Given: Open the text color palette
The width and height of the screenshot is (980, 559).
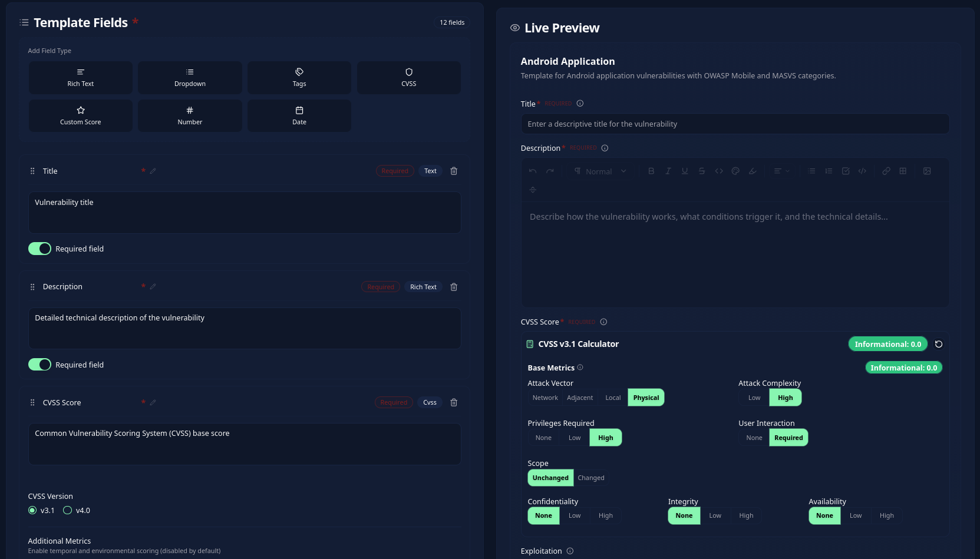Looking at the screenshot, I should tap(735, 171).
